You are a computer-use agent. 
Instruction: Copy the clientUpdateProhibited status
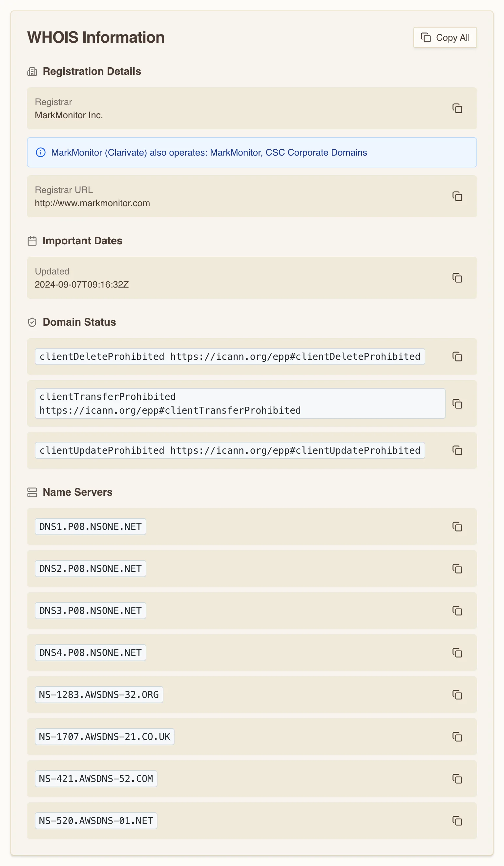[457, 450]
